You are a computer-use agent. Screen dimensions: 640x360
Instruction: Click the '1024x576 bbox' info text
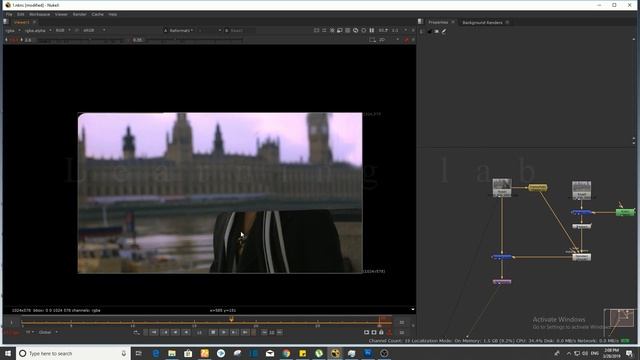pos(56,310)
